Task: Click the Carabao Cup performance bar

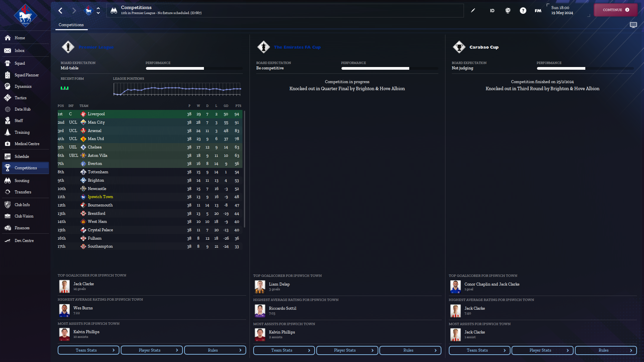Action: (x=585, y=68)
